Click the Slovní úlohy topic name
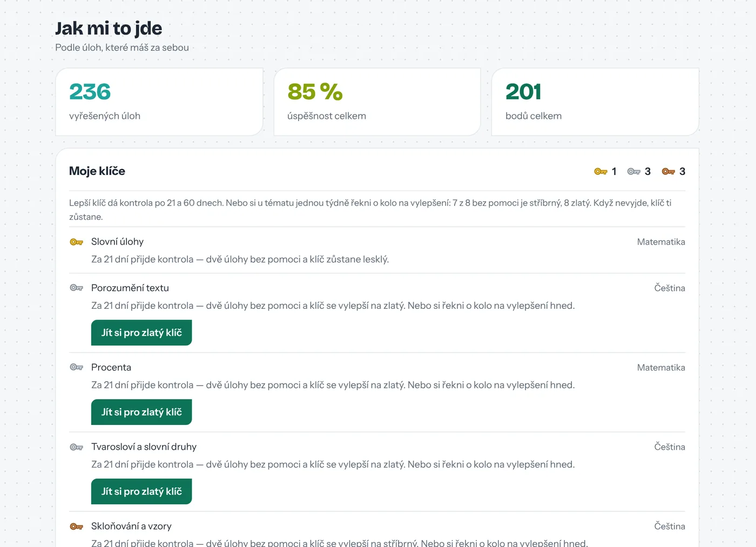Viewport: 756px width, 547px height. 117,241
